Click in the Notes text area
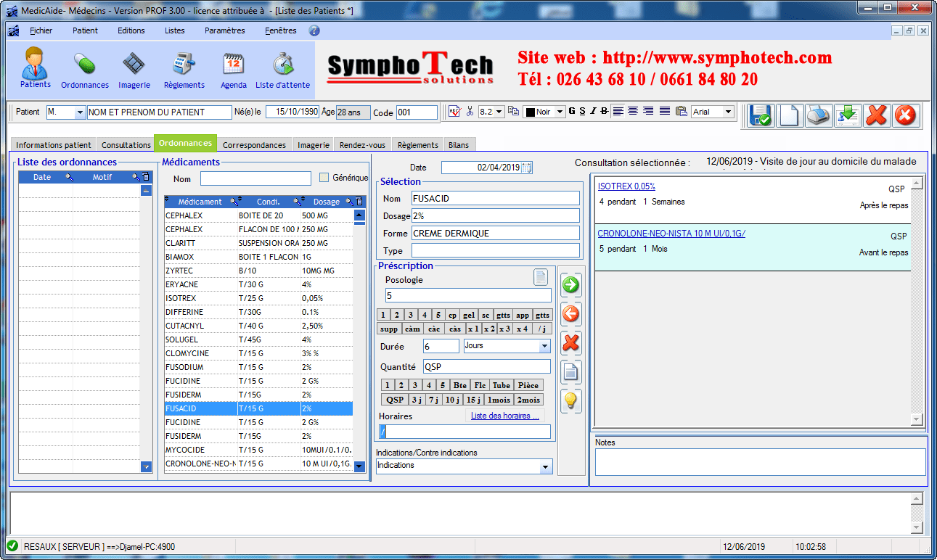The height and width of the screenshot is (560, 937). 760,462
